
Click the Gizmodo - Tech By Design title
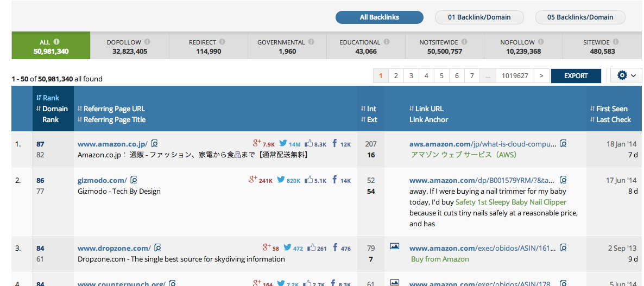(x=119, y=191)
